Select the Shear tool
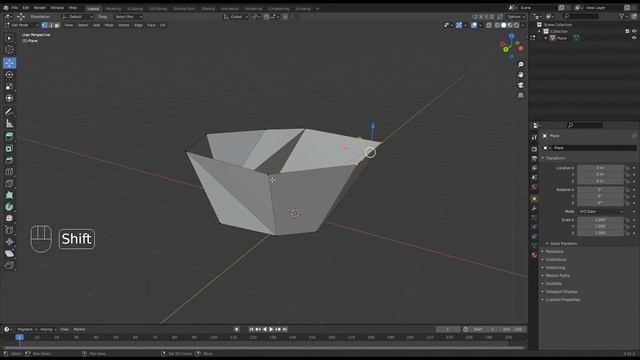The width and height of the screenshot is (640, 360). point(9,253)
